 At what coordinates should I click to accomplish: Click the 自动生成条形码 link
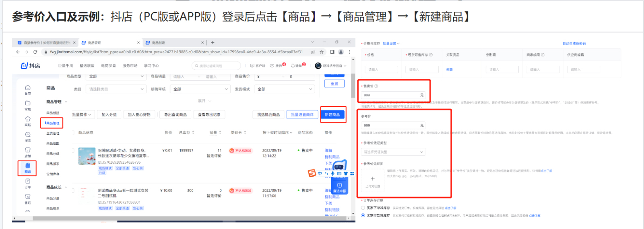click(x=574, y=44)
